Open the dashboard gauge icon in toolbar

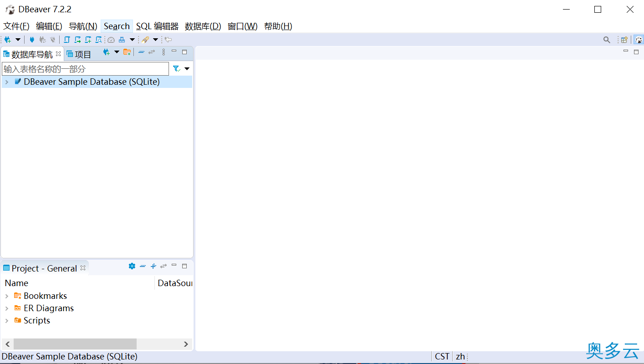click(x=111, y=40)
